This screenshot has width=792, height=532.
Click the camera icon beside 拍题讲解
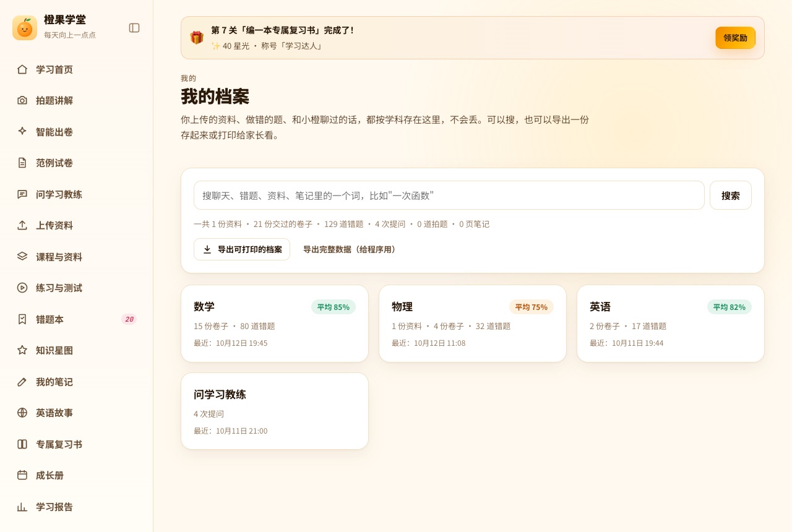pos(22,100)
